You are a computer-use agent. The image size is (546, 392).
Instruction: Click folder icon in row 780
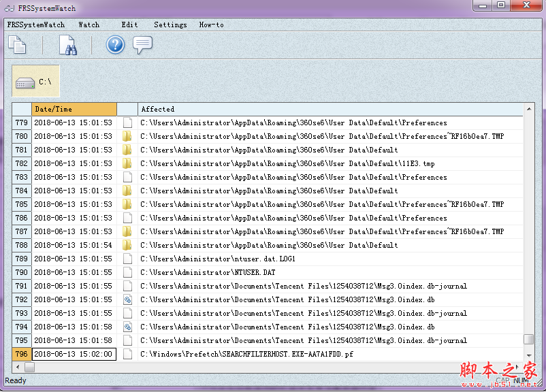pos(127,136)
